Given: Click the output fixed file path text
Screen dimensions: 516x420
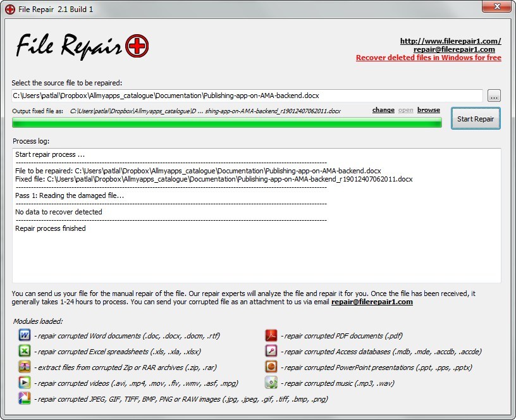Looking at the screenshot, I should (206, 111).
